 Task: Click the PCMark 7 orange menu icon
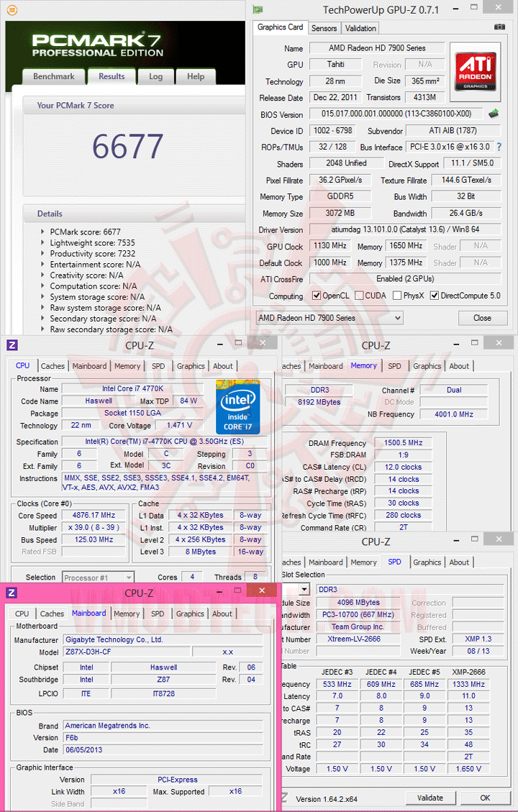(x=12, y=9)
